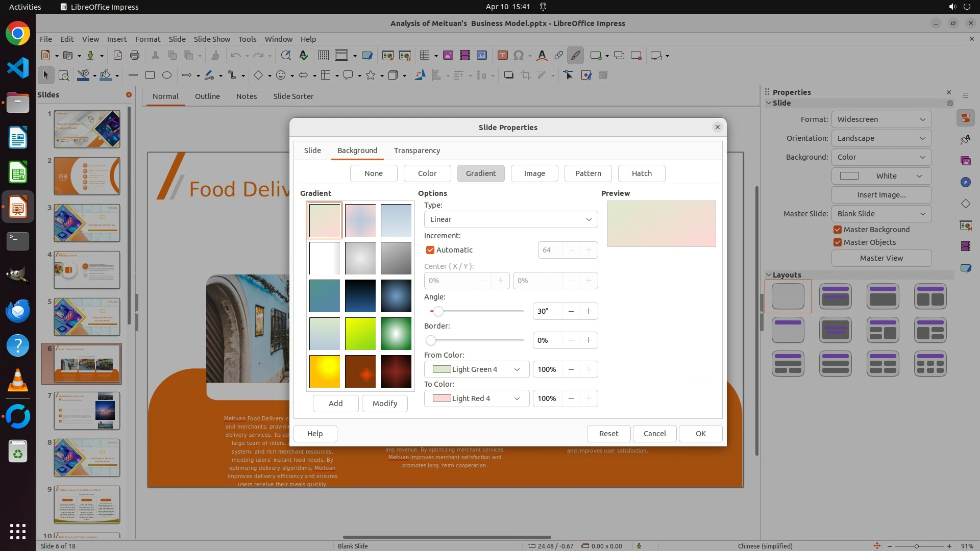
Task: Pick the yellow-green gradient swatch
Action: (x=360, y=334)
